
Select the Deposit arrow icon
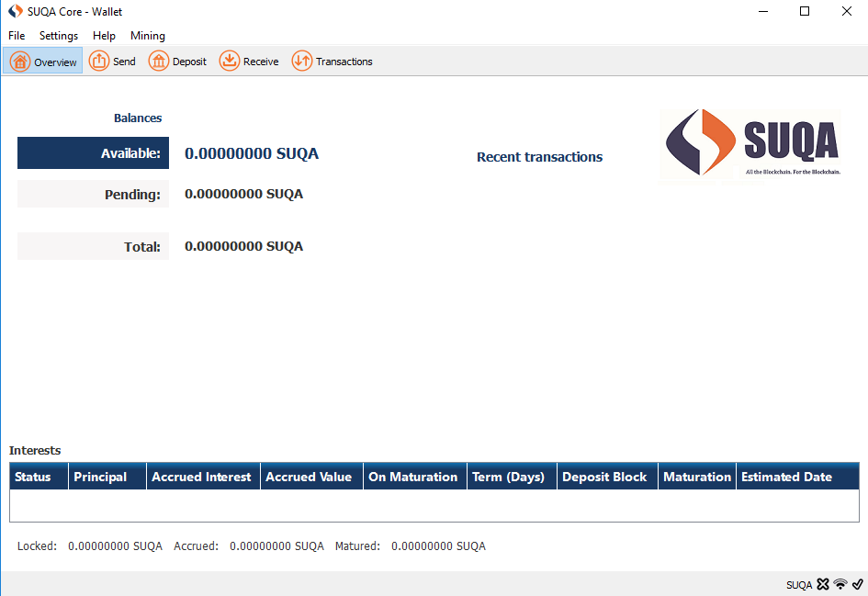click(x=156, y=61)
